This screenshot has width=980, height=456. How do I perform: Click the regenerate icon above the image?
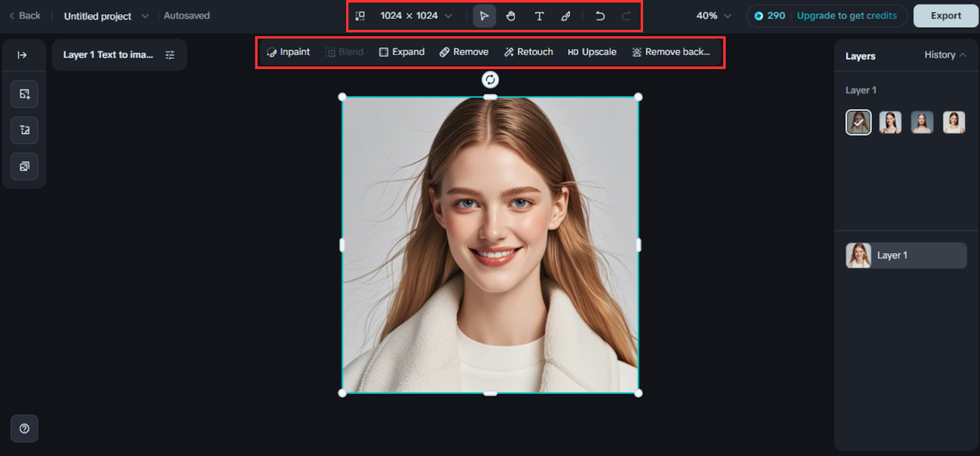pos(491,79)
